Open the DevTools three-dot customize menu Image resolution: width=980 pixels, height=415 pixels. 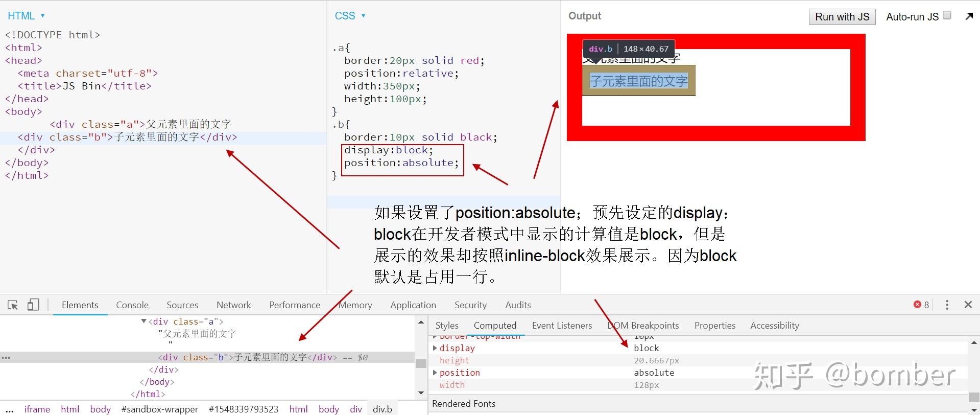[947, 305]
